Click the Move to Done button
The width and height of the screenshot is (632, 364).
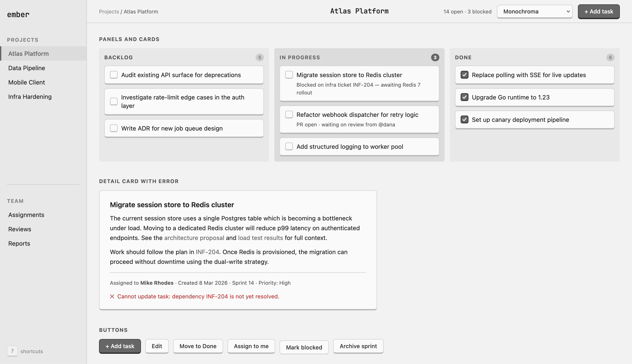pos(198,346)
